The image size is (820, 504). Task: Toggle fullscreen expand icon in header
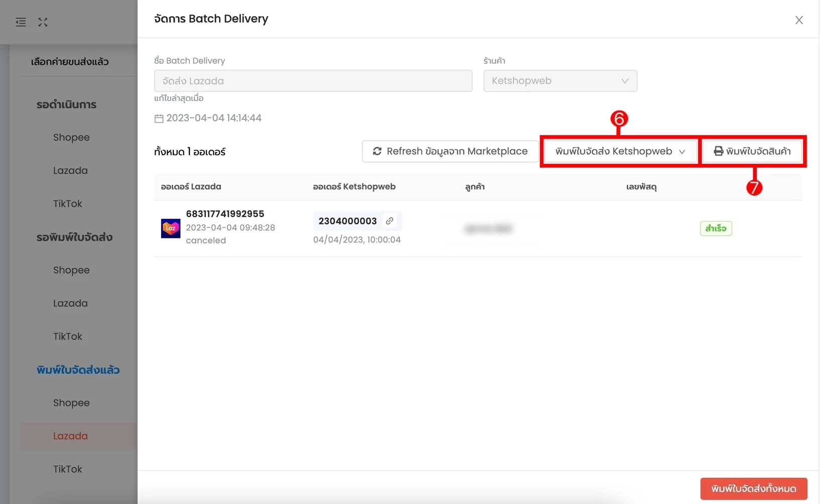coord(43,22)
